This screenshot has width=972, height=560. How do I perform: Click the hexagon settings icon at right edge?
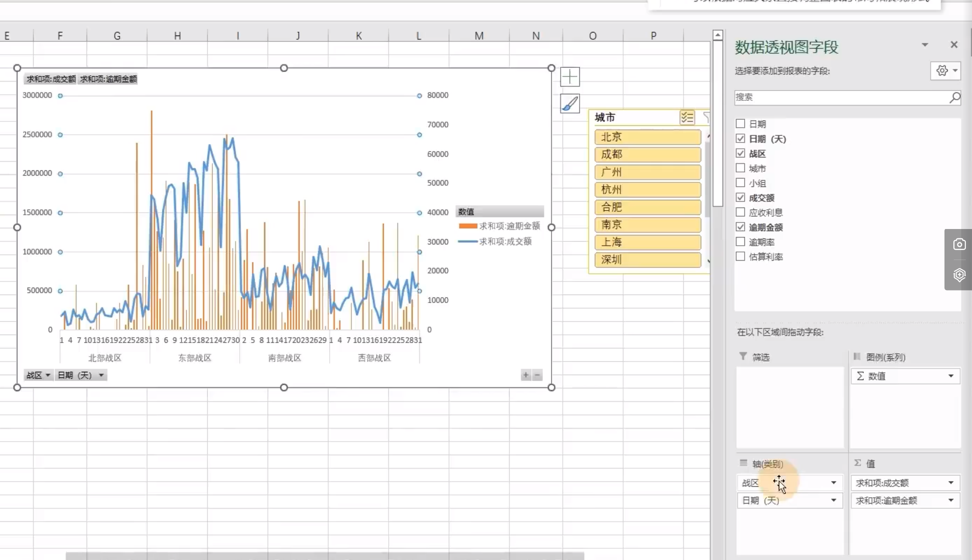(x=959, y=275)
